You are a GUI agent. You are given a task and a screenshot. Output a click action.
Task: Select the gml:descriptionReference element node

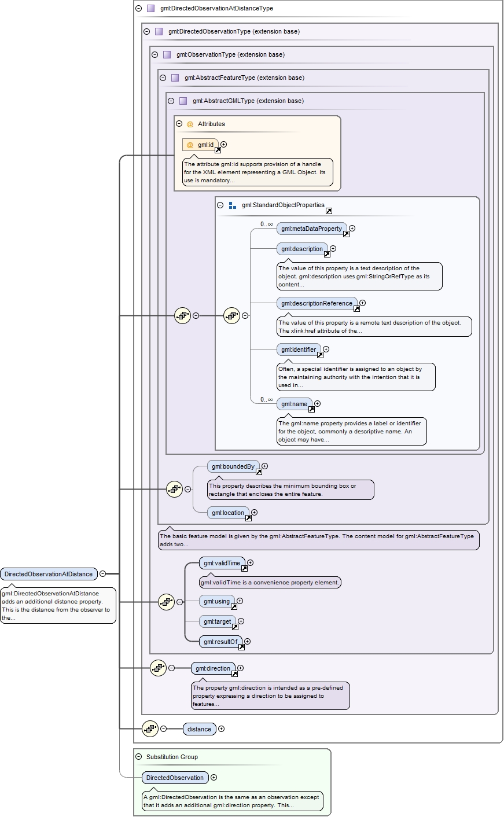(x=317, y=303)
